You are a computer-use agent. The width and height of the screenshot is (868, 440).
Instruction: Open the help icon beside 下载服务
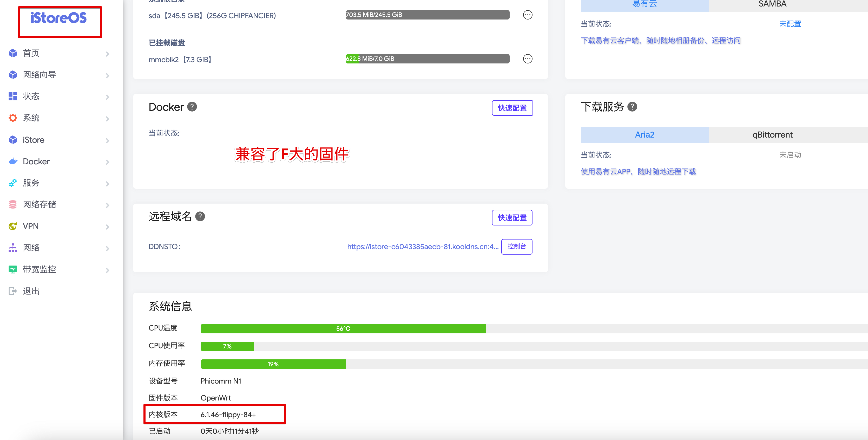pyautogui.click(x=633, y=107)
